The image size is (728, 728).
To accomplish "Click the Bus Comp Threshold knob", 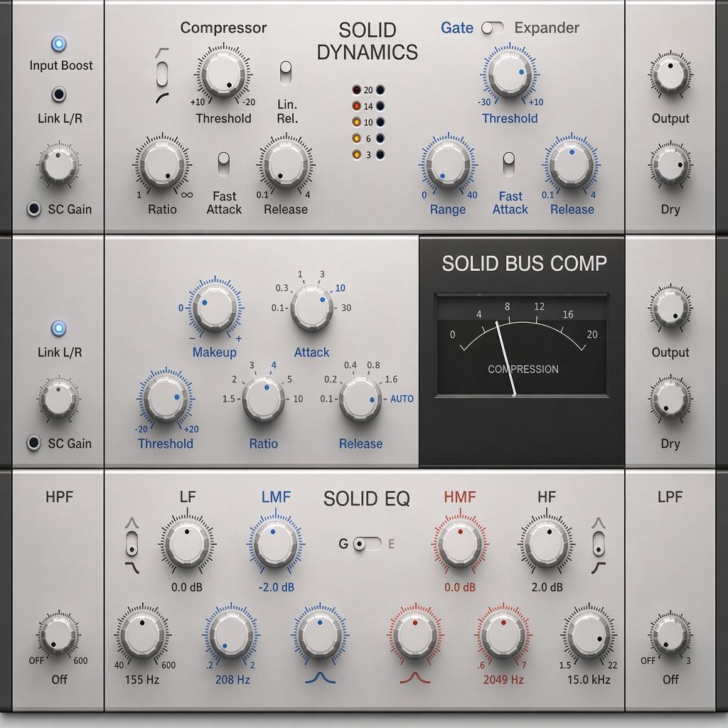I will 165,398.
